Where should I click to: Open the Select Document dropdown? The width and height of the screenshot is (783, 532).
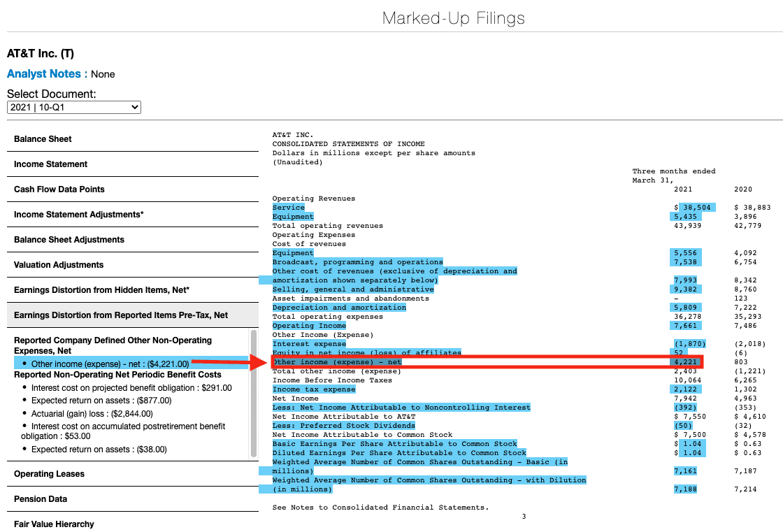point(74,108)
